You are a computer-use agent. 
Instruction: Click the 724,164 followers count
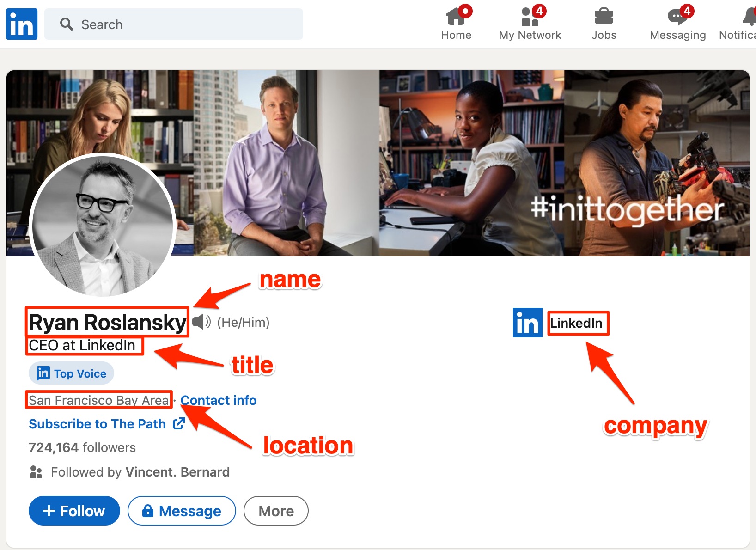point(82,447)
